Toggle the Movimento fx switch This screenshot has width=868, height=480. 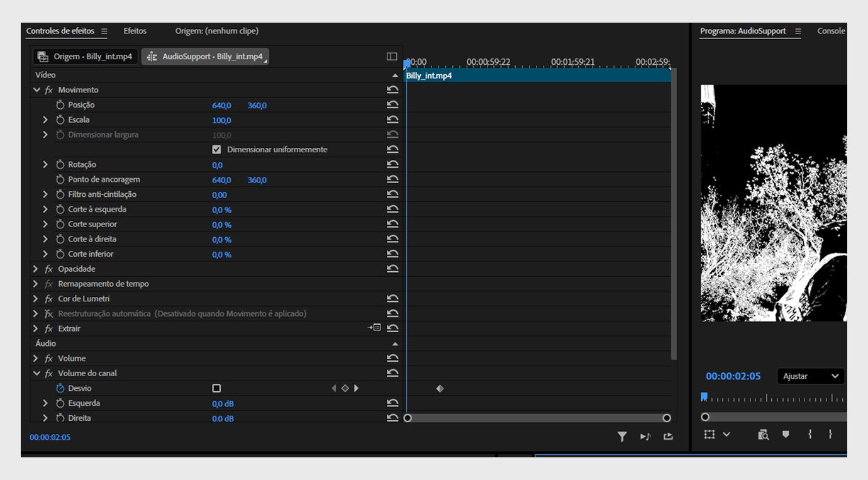point(49,90)
